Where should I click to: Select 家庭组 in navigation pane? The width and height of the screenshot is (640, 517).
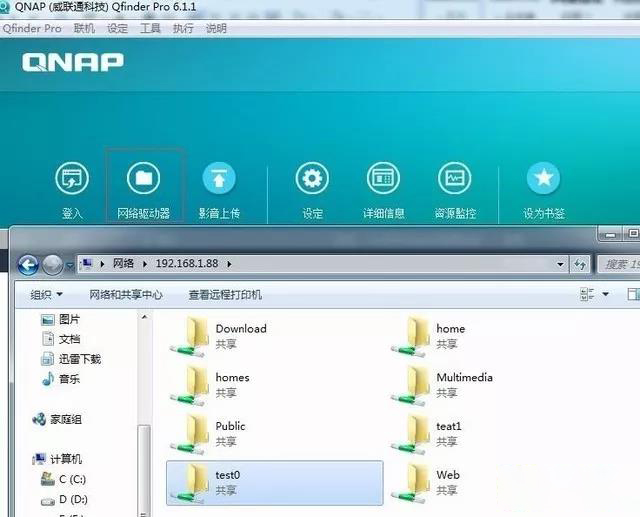coord(57,419)
